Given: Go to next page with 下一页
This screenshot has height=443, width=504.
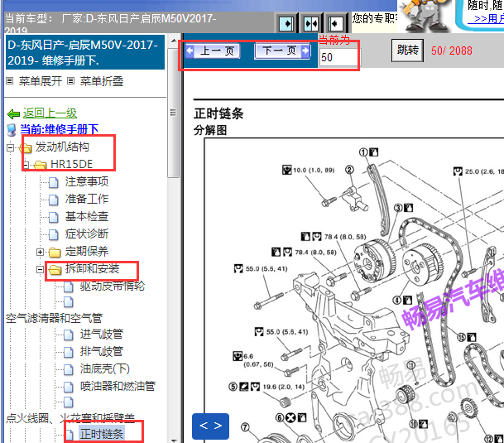Looking at the screenshot, I should [282, 51].
